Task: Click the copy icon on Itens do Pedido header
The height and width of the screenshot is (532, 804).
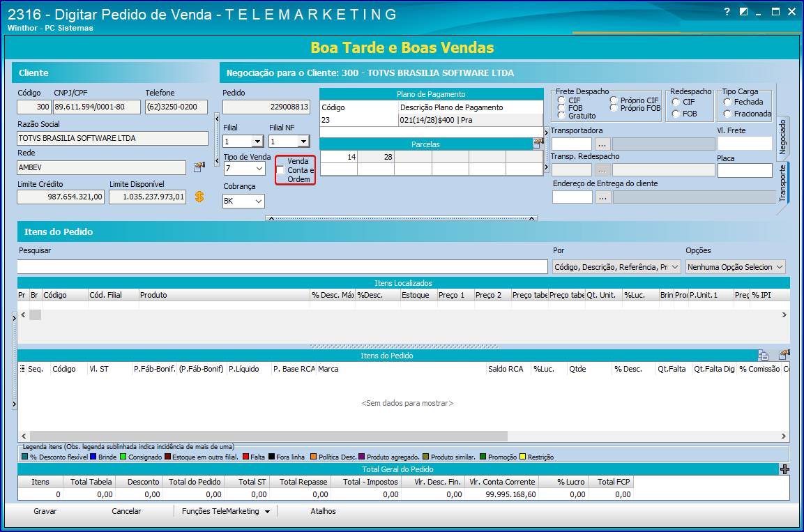Action: (x=763, y=355)
